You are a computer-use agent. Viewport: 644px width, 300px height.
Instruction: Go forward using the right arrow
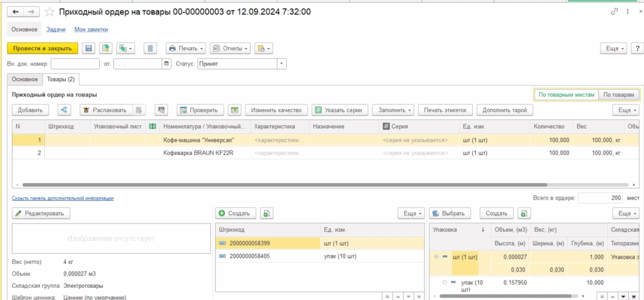click(31, 12)
